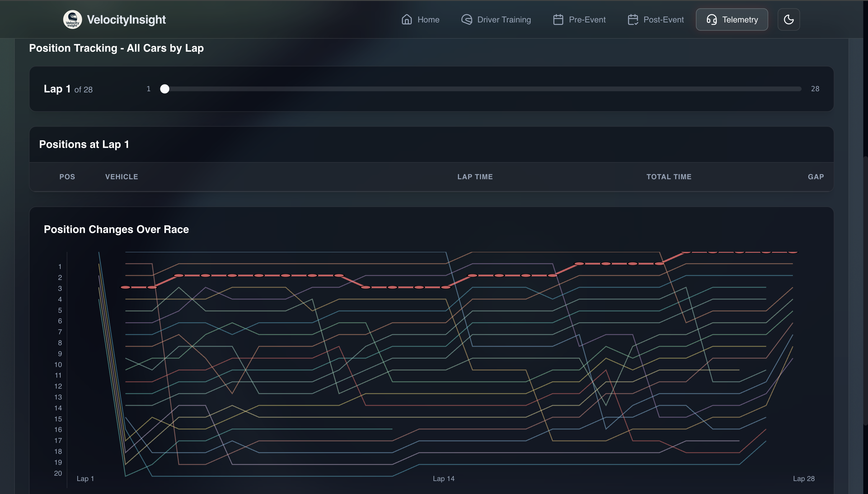Click the Driver Training helmet icon

(467, 19)
